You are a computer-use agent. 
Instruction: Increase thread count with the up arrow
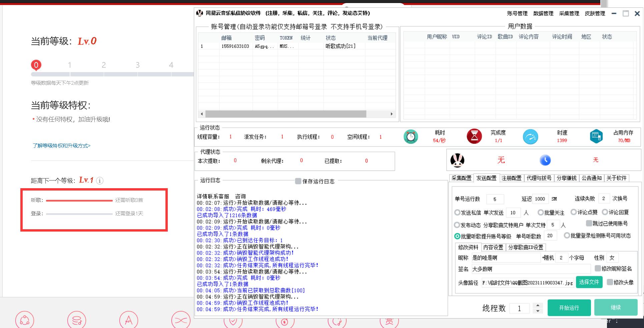click(538, 305)
